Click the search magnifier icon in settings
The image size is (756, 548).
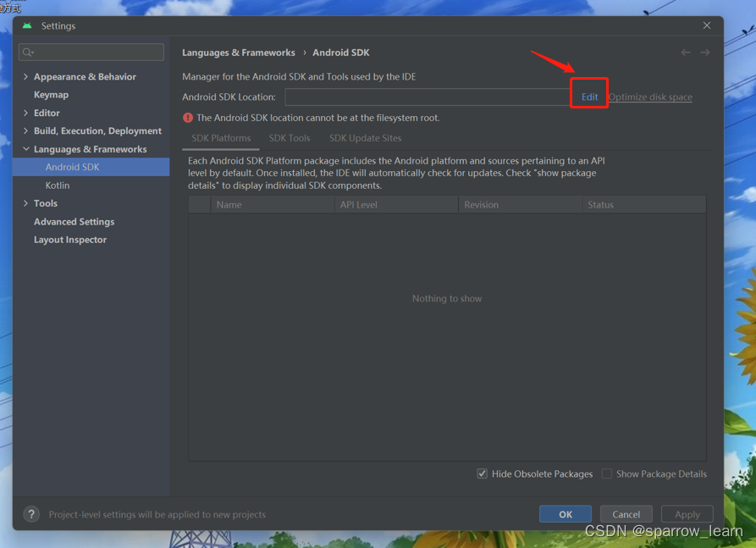pos(28,53)
